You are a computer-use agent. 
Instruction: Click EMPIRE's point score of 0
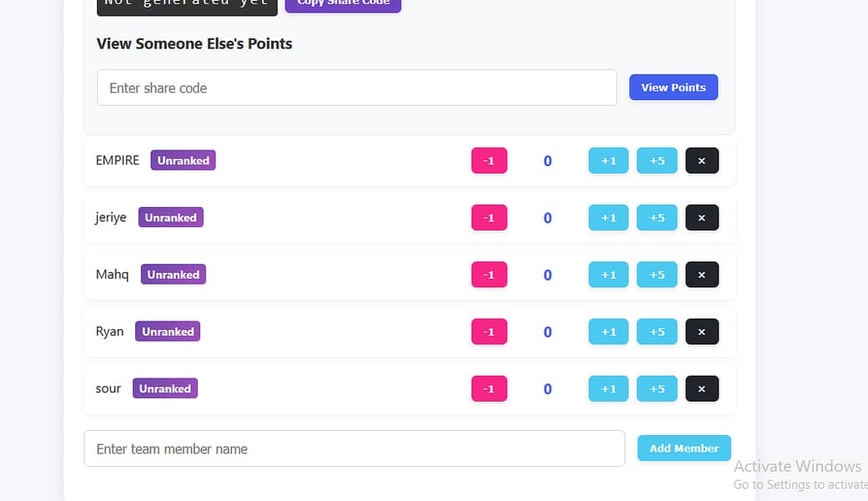point(548,161)
